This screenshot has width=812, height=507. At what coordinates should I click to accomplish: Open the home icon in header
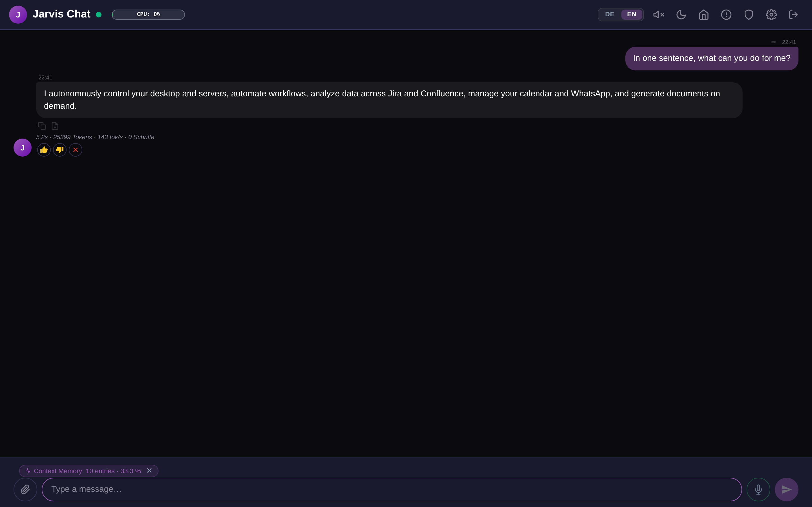(704, 15)
